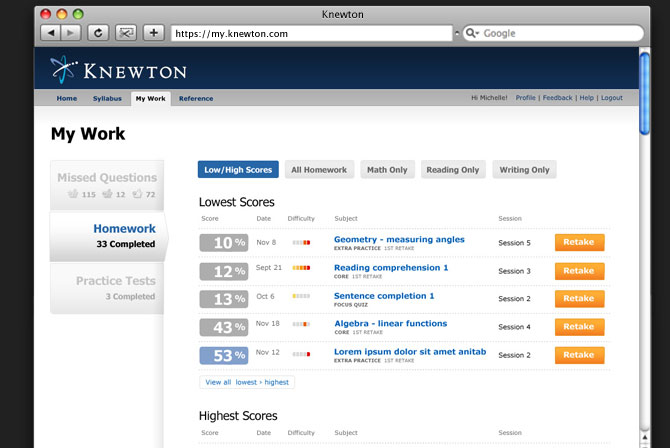
Task: Click the Google search magnifier icon
Action: point(470,33)
